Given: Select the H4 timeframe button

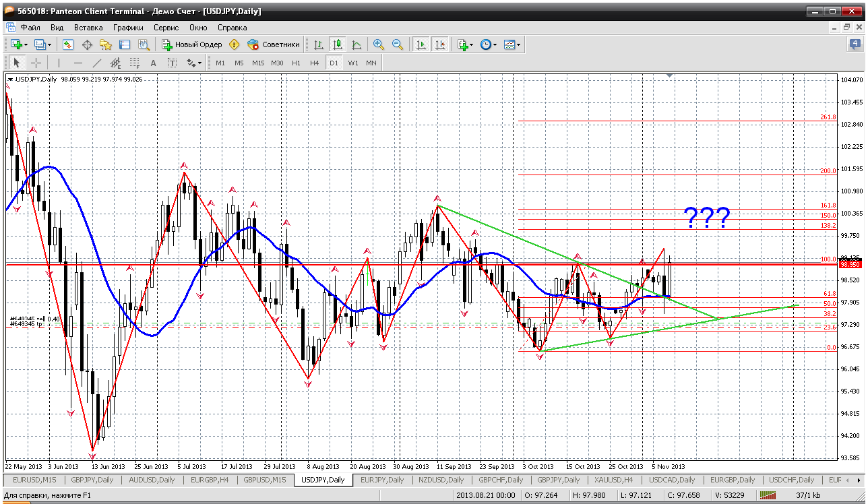Looking at the screenshot, I should click(315, 63).
